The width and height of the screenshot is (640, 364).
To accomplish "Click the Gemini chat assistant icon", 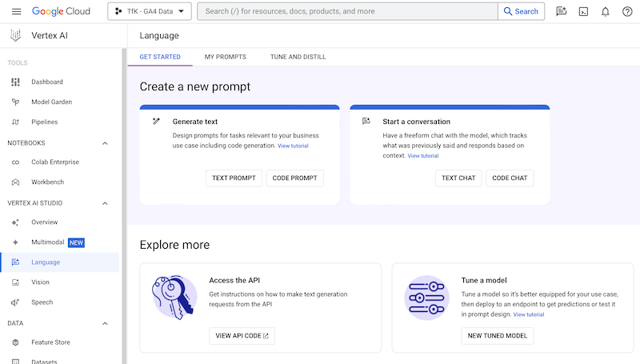I will 562,11.
